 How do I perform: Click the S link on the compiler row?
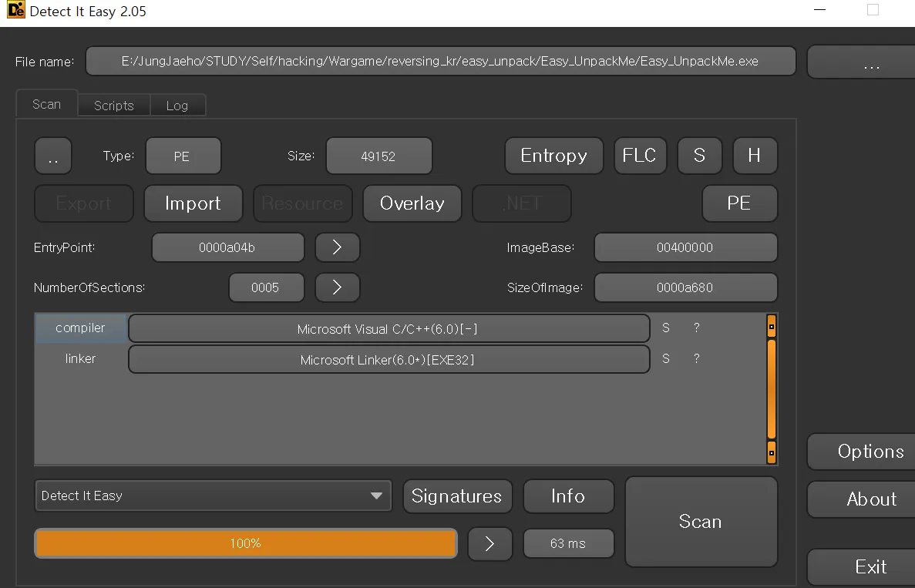tap(666, 328)
